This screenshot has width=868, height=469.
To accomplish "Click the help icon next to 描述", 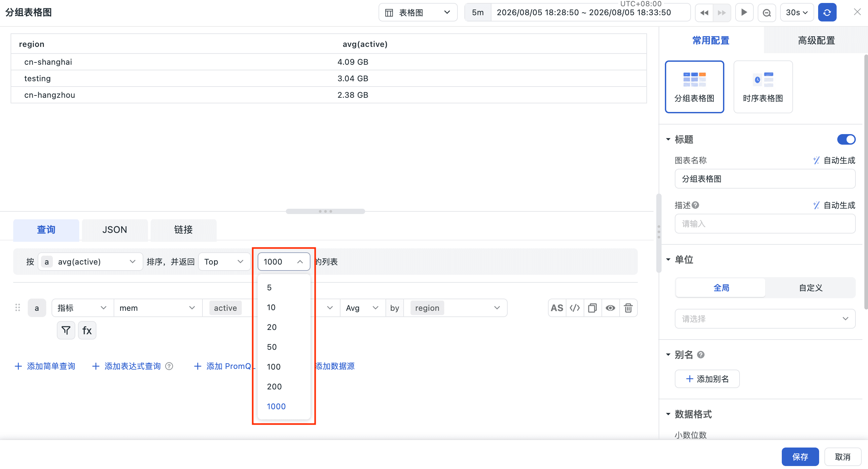I will pyautogui.click(x=696, y=205).
